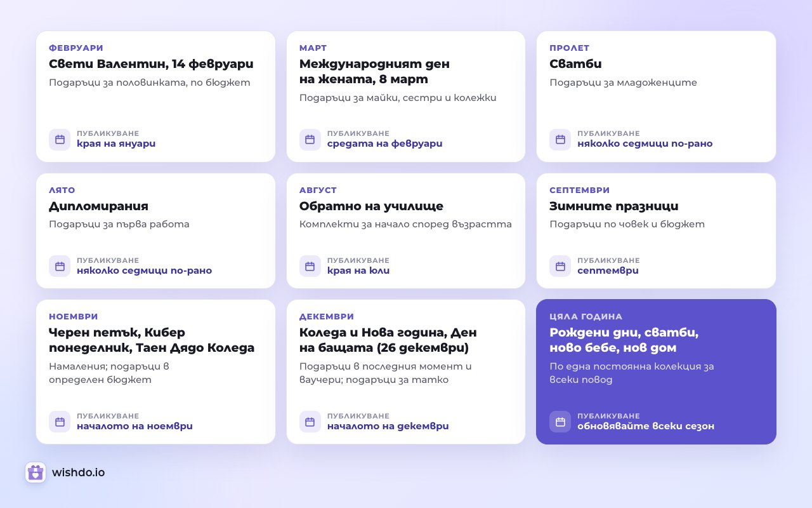
Task: Select the "ЛЯТО" label
Action: (x=62, y=190)
